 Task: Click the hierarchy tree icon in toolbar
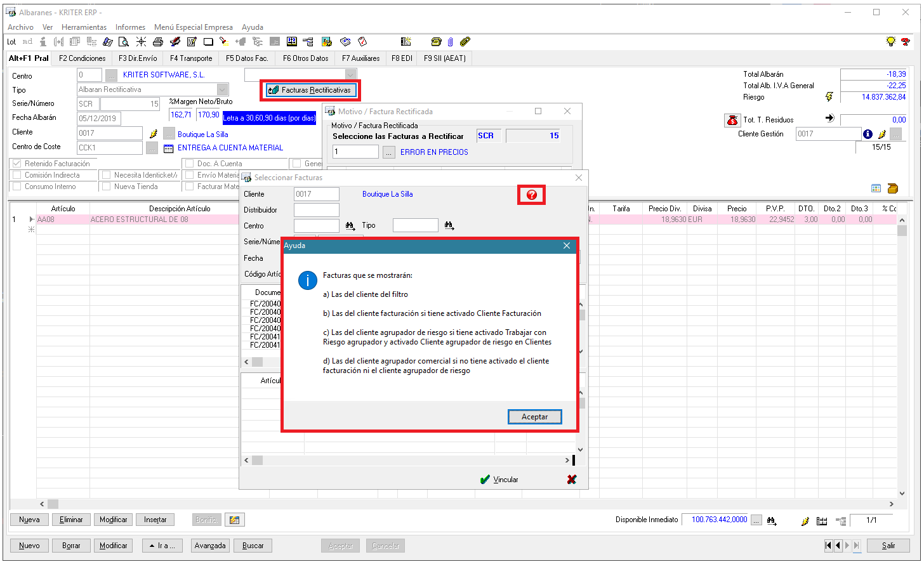[308, 42]
